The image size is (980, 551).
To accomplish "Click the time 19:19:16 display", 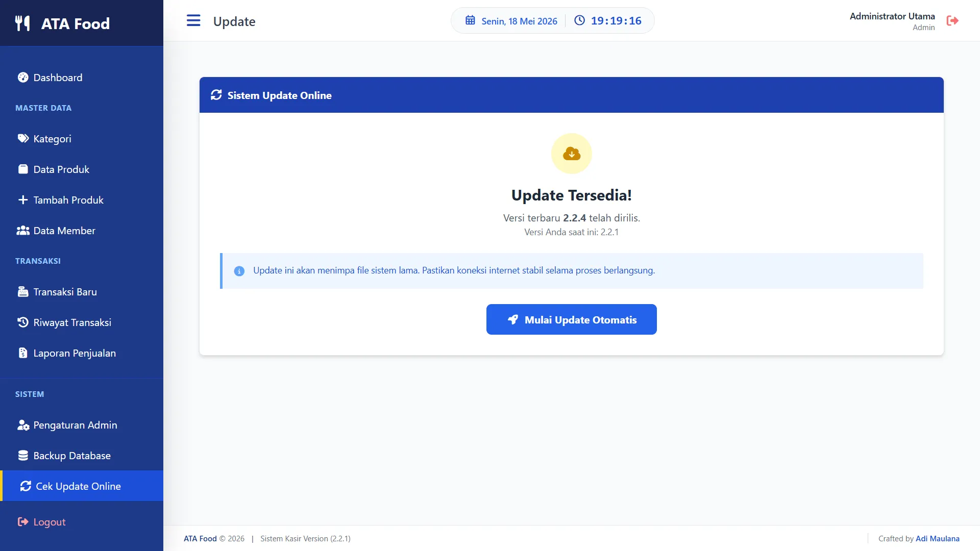I will click(616, 21).
